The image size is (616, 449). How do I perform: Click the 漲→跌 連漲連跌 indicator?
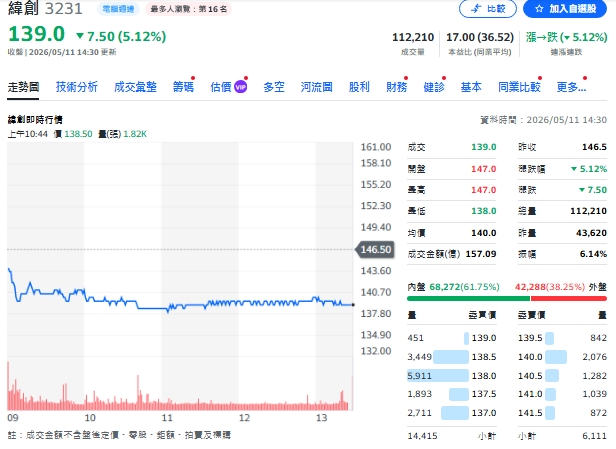click(x=566, y=37)
